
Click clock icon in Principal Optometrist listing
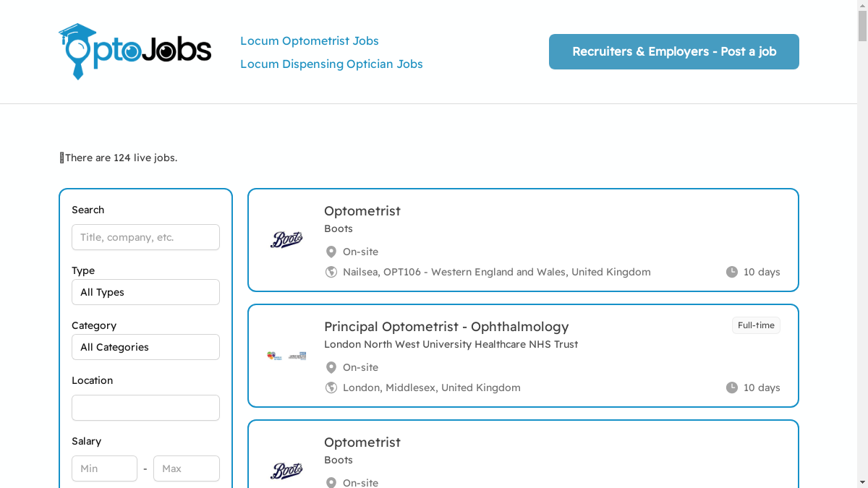(732, 388)
